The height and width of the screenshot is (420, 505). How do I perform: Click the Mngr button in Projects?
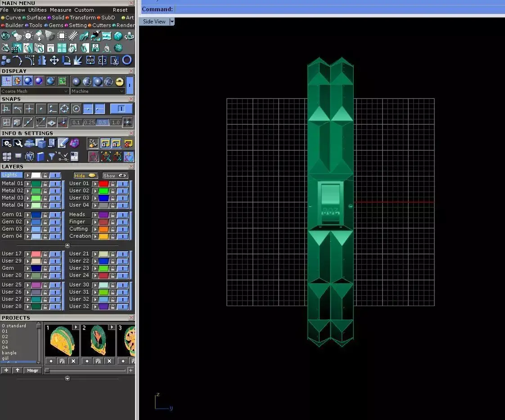(x=32, y=370)
